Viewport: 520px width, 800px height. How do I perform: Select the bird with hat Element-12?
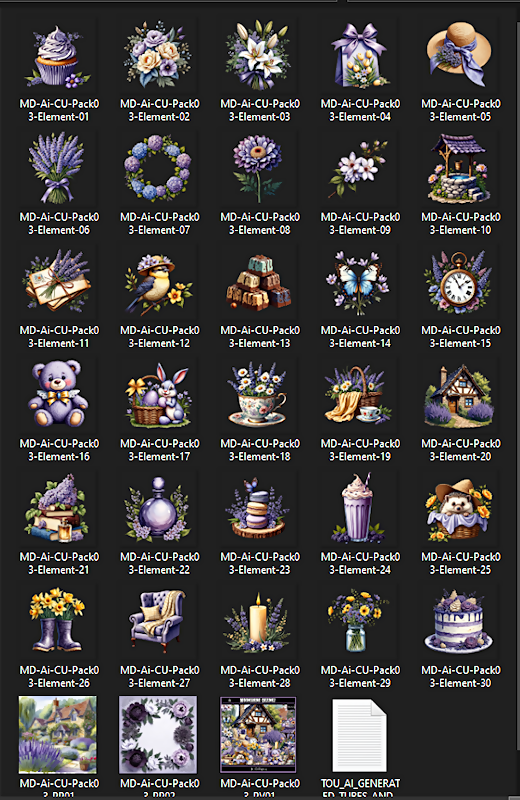pyautogui.click(x=158, y=282)
